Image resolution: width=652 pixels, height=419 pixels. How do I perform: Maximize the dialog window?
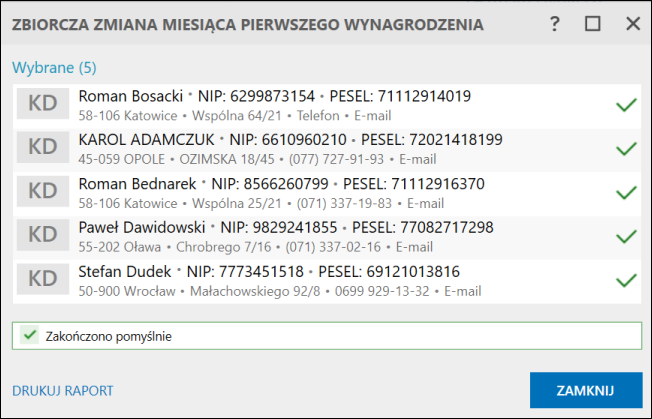point(593,24)
